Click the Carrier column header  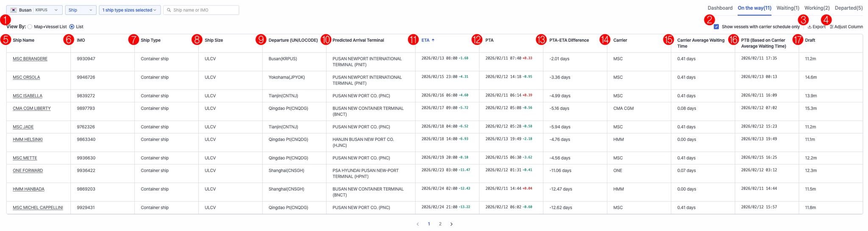pos(620,40)
